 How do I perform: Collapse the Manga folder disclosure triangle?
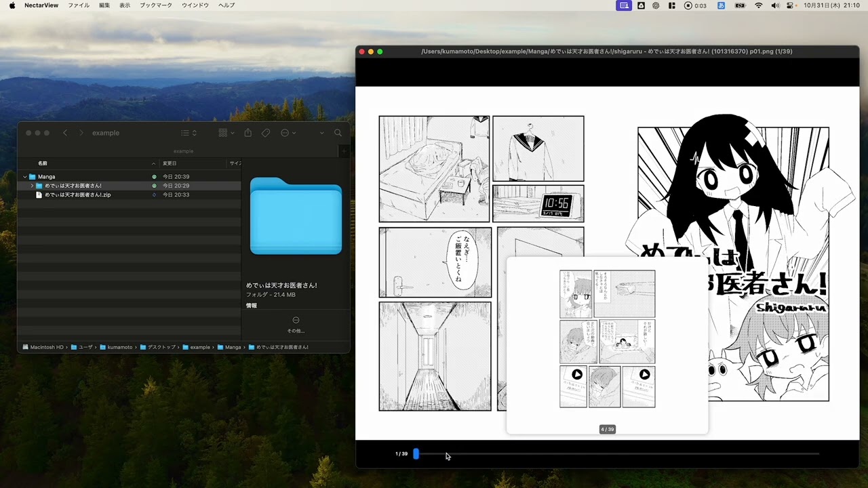(25, 177)
